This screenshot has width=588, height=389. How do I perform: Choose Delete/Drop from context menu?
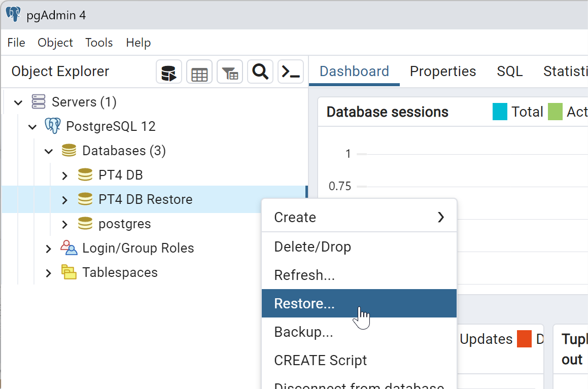tap(359, 246)
